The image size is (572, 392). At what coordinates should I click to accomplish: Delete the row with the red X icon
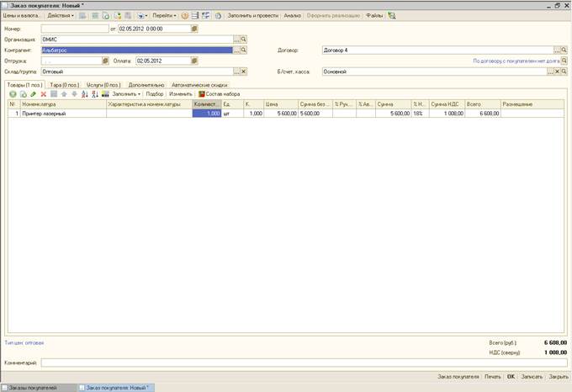pyautogui.click(x=44, y=94)
